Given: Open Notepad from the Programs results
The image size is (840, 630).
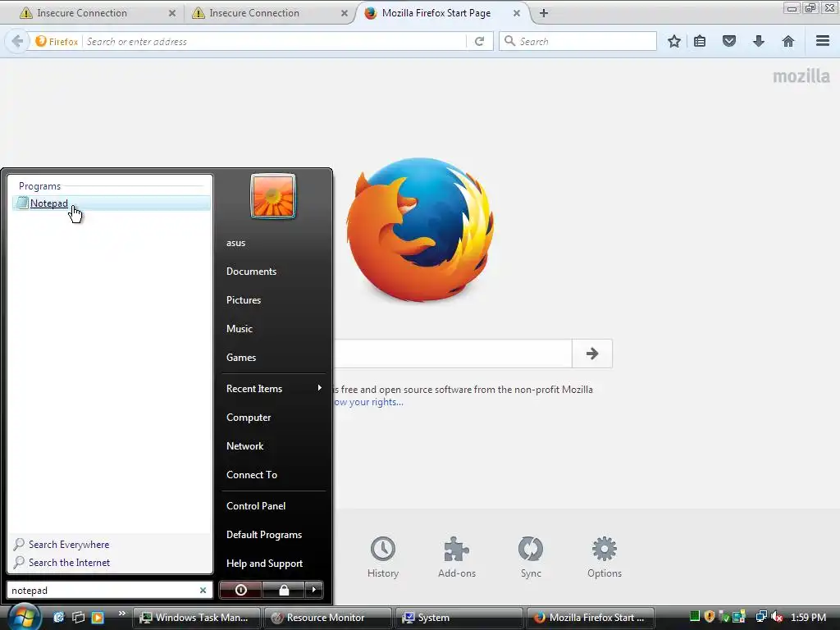Looking at the screenshot, I should coord(111,203).
